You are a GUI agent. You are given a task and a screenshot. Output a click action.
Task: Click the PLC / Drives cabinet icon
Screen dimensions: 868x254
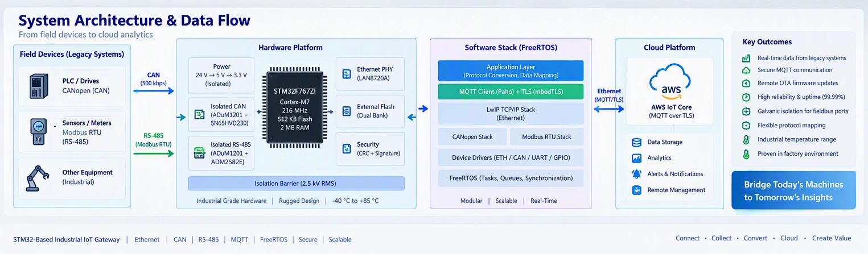point(38,87)
